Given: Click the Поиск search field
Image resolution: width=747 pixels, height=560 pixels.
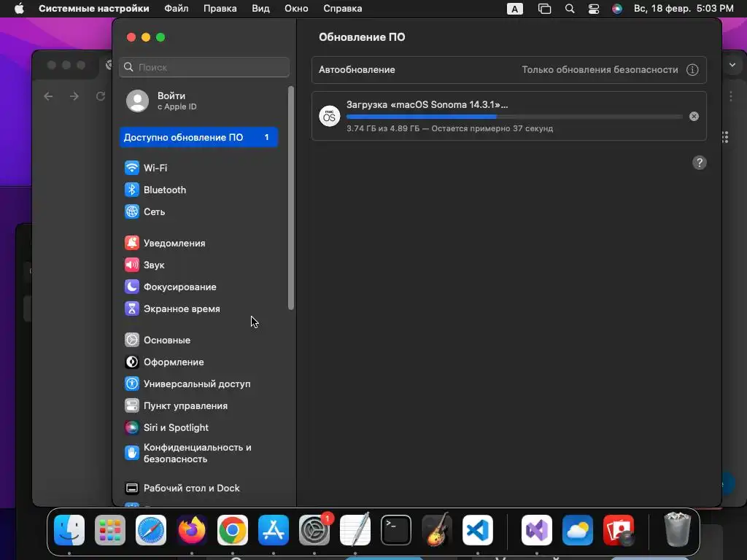Looking at the screenshot, I should (204, 67).
